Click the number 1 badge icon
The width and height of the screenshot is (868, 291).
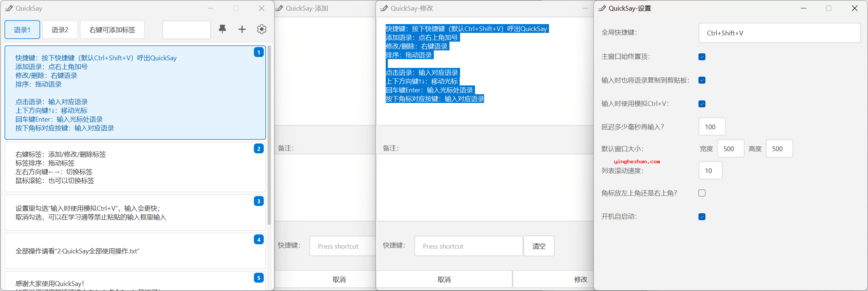(258, 52)
